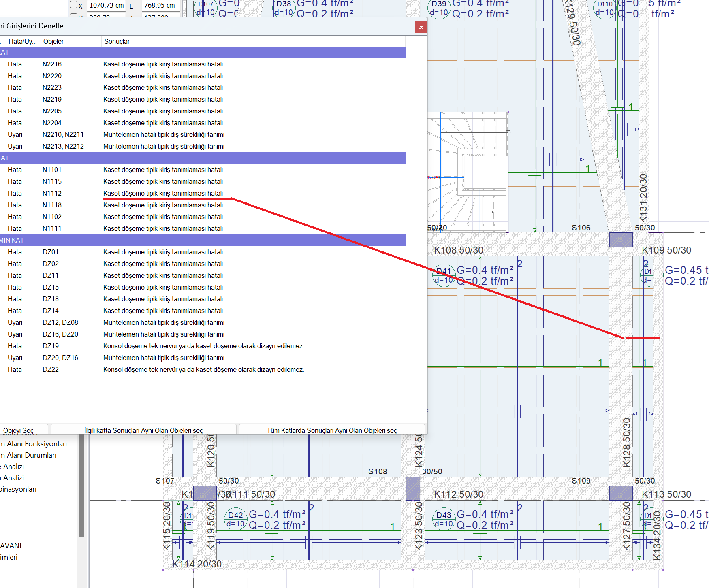Screen dimensions: 709x588
Task: Select error row DZ14
Action: pos(203,311)
